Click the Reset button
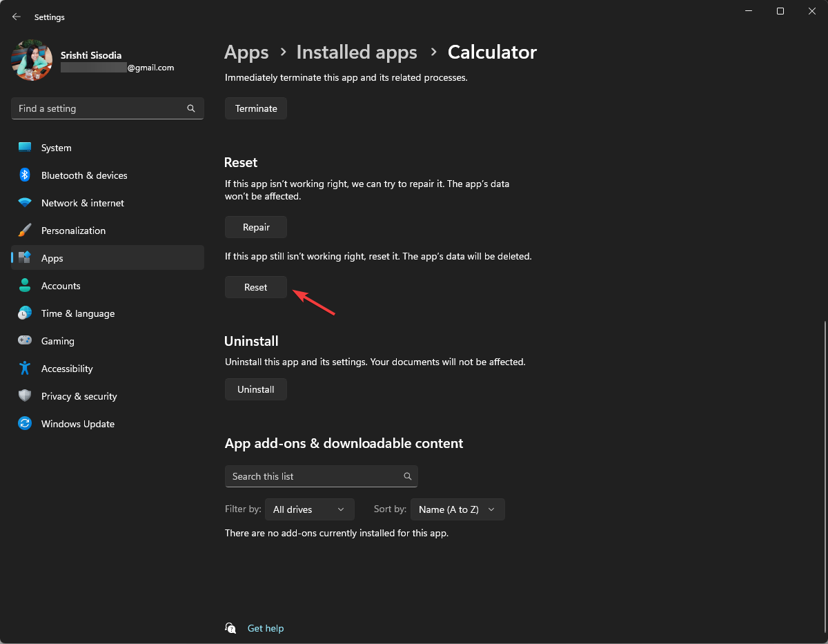The image size is (828, 644). [x=256, y=287]
